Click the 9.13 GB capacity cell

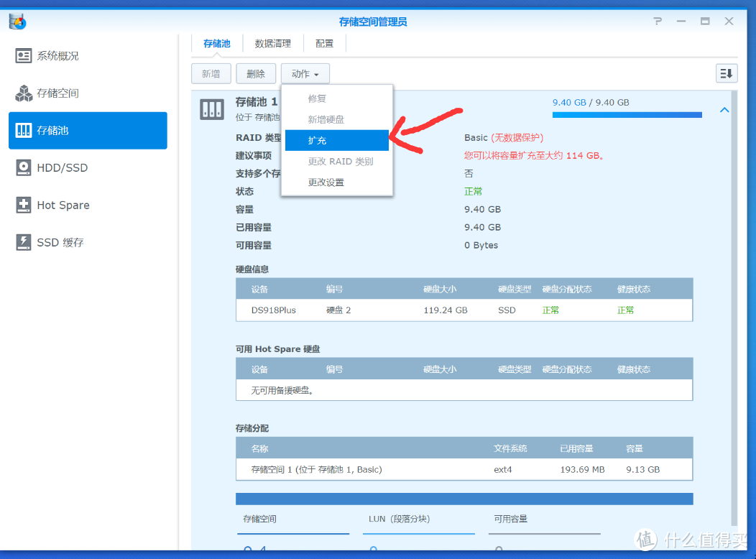[x=642, y=469]
